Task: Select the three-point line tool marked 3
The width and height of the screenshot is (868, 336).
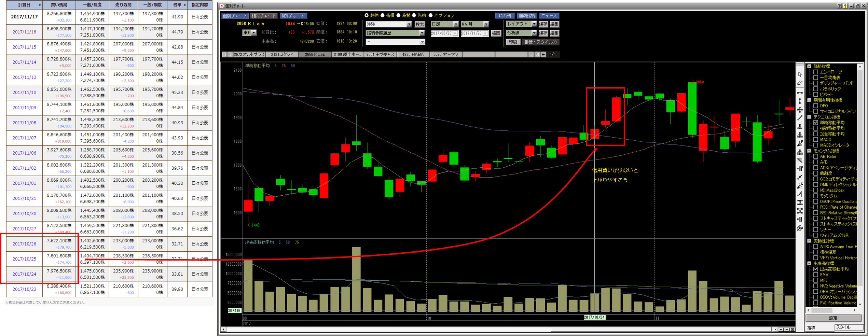Action: [x=800, y=202]
